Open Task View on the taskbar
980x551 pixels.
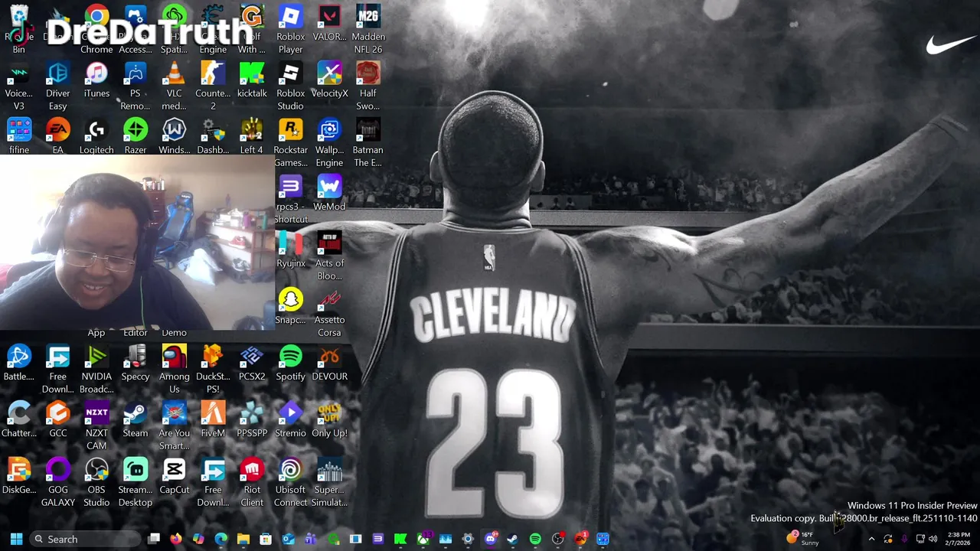tap(154, 539)
